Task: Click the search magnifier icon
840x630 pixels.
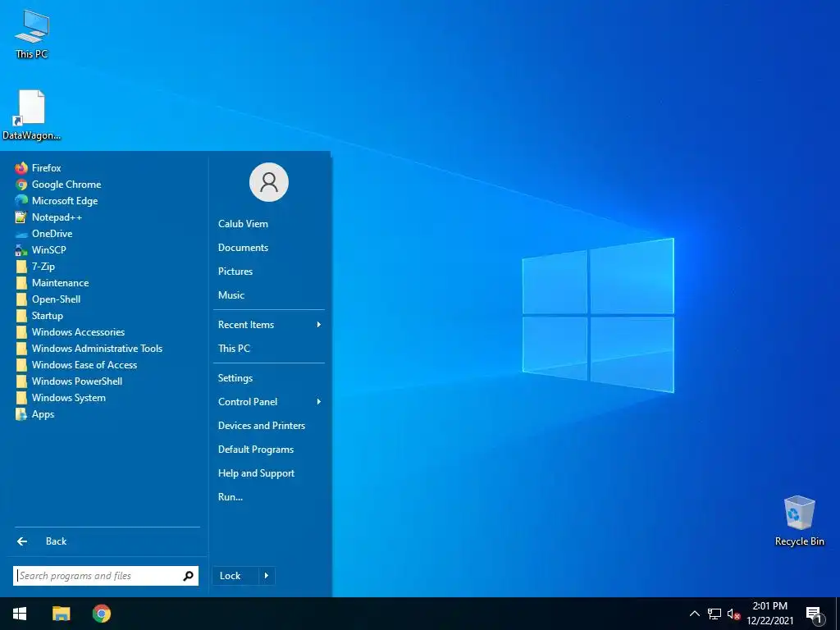Action: 189,576
